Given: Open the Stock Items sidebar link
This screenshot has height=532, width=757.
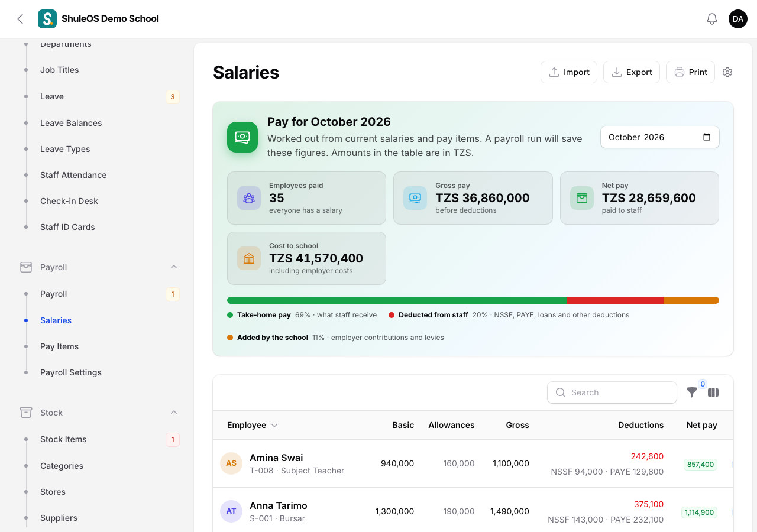Looking at the screenshot, I should 63,439.
